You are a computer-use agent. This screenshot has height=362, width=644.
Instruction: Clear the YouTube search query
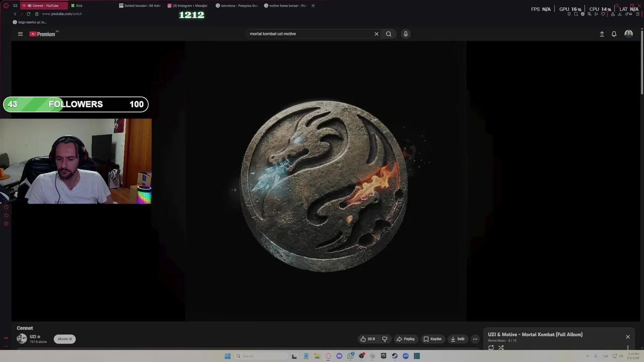[x=376, y=34]
